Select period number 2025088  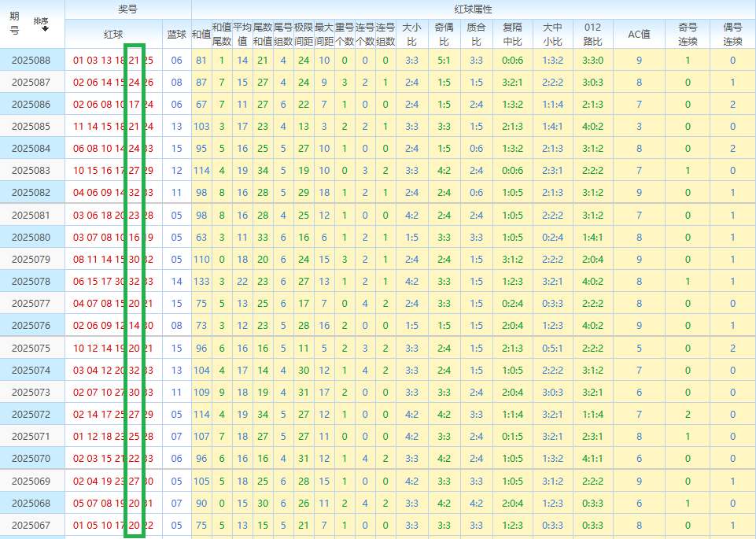pyautogui.click(x=31, y=61)
